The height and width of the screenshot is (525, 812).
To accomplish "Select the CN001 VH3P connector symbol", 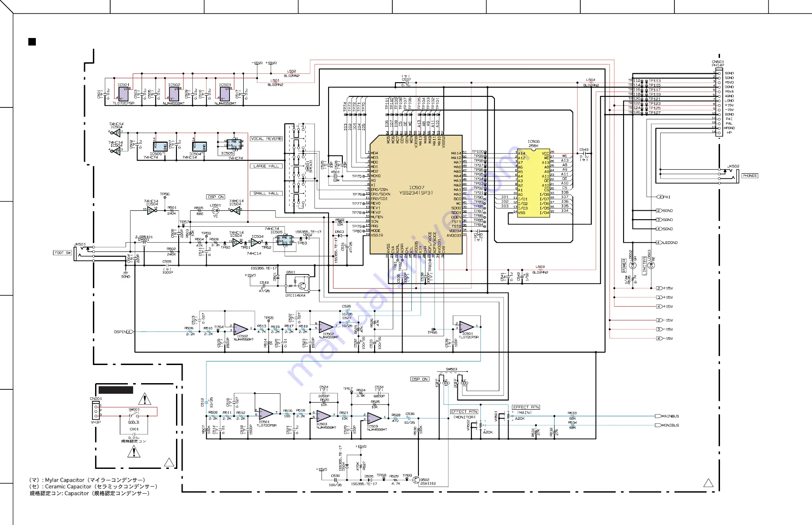I will 96,410.
